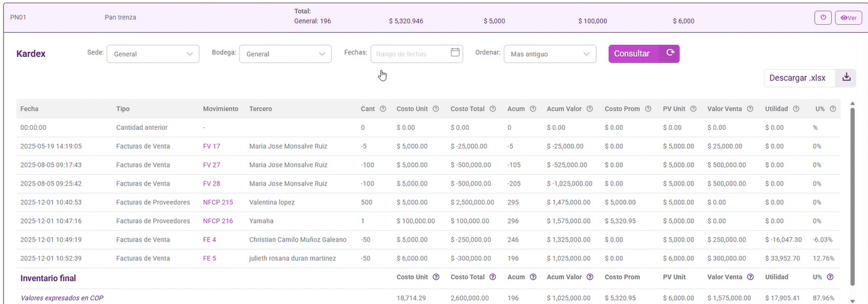Click help icon beside Utilidad column header
The image size is (868, 304).
796,109
